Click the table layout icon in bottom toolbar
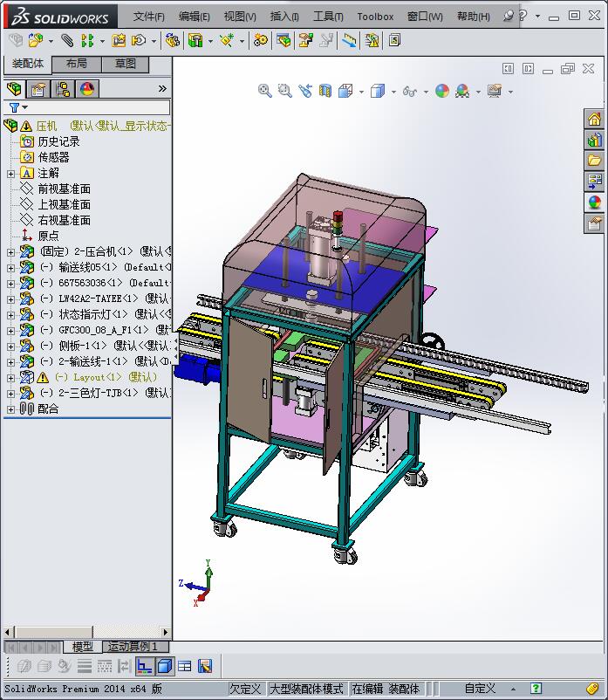608x700 pixels. (184, 666)
